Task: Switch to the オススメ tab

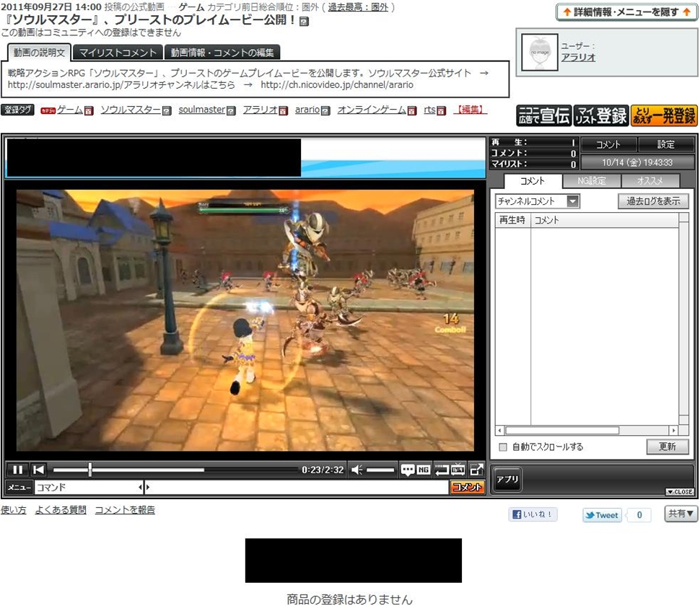Action: click(x=650, y=181)
